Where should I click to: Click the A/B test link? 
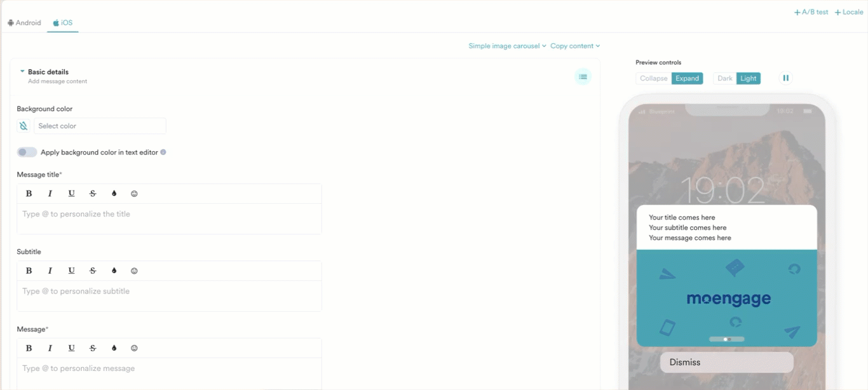[x=811, y=12]
